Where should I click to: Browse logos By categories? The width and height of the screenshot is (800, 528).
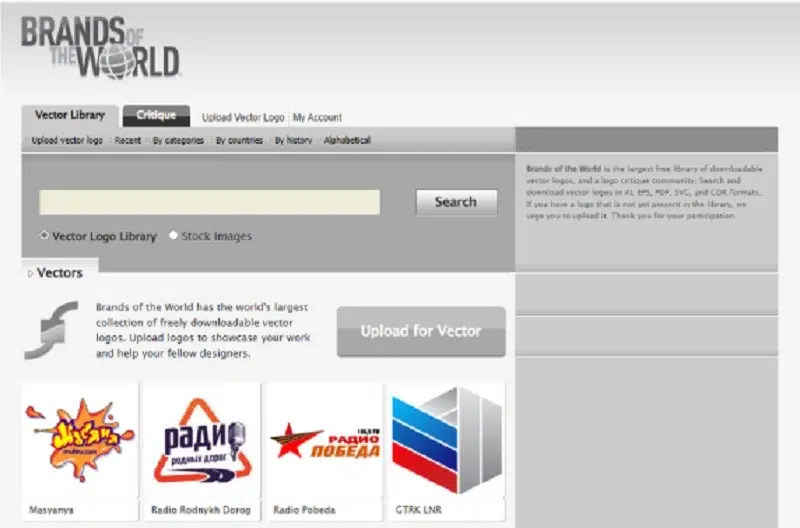click(178, 140)
